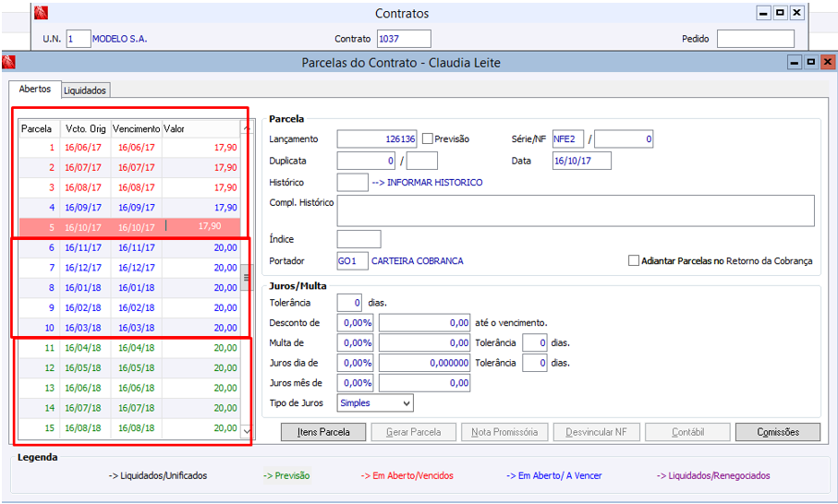This screenshot has width=838, height=504.
Task: Open Itens Parcela
Action: click(323, 432)
